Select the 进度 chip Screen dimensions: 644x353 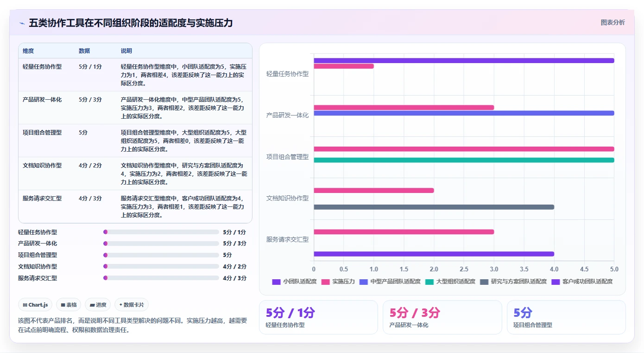point(98,305)
